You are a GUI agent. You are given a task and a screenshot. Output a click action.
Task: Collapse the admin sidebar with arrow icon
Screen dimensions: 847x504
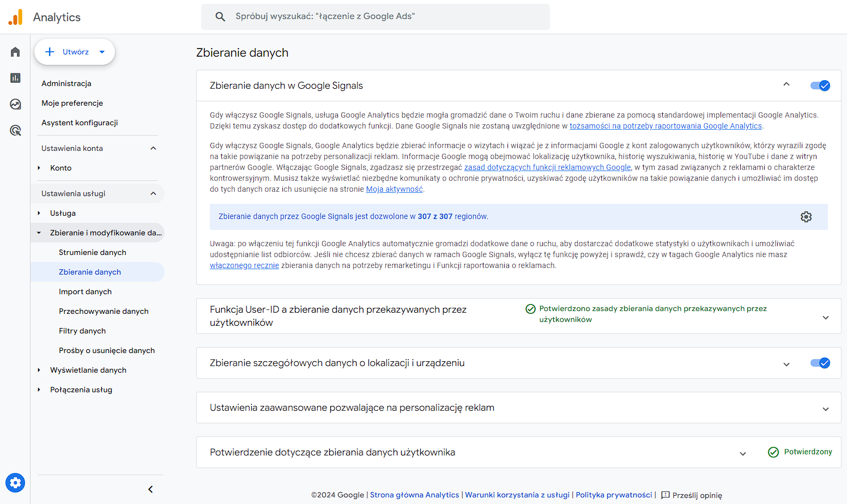tap(150, 489)
